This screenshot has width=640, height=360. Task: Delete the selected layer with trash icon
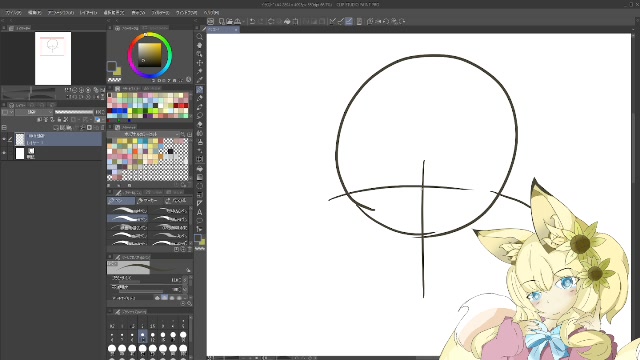(x=102, y=128)
